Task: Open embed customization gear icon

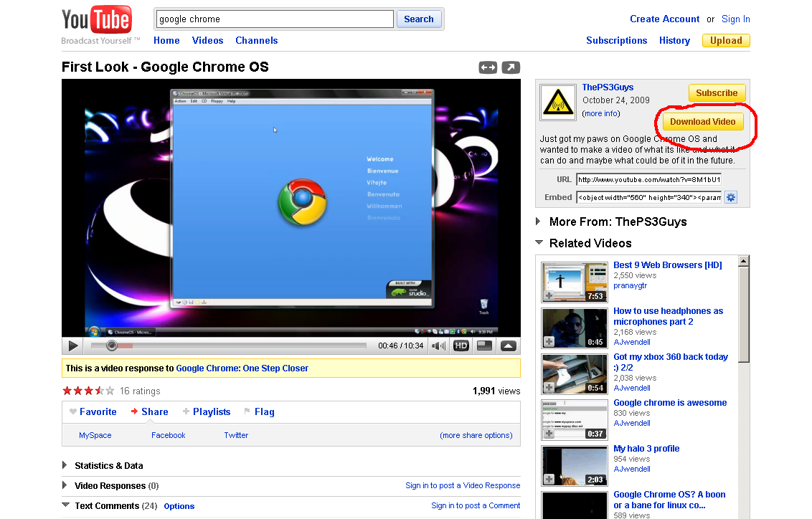Action: tap(731, 197)
